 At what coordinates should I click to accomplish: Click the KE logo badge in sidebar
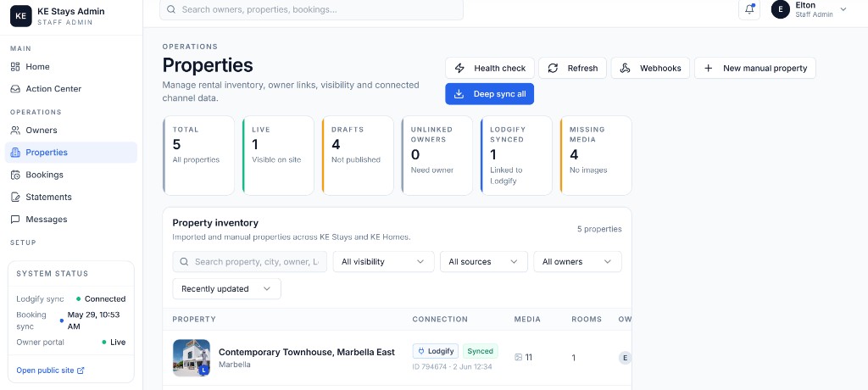[21, 16]
